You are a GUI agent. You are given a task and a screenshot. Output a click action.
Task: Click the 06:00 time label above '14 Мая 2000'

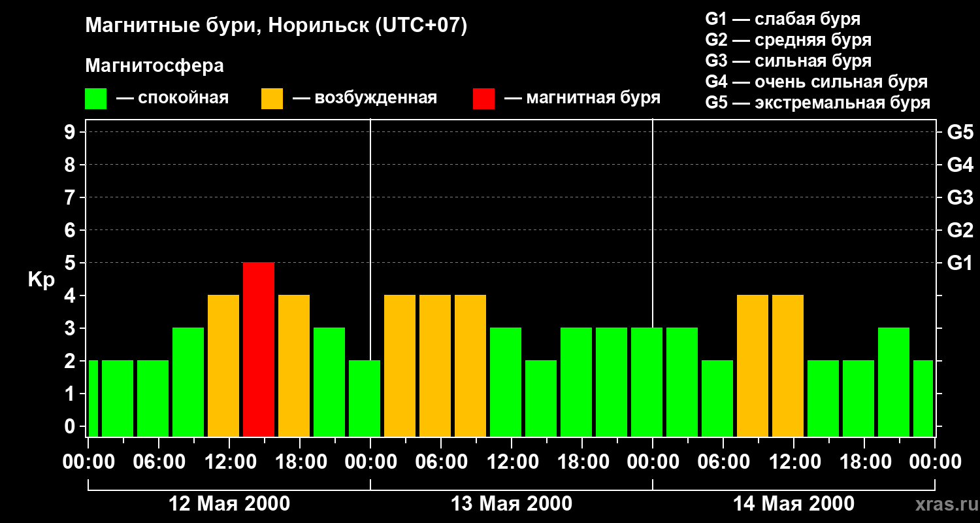coord(723,462)
